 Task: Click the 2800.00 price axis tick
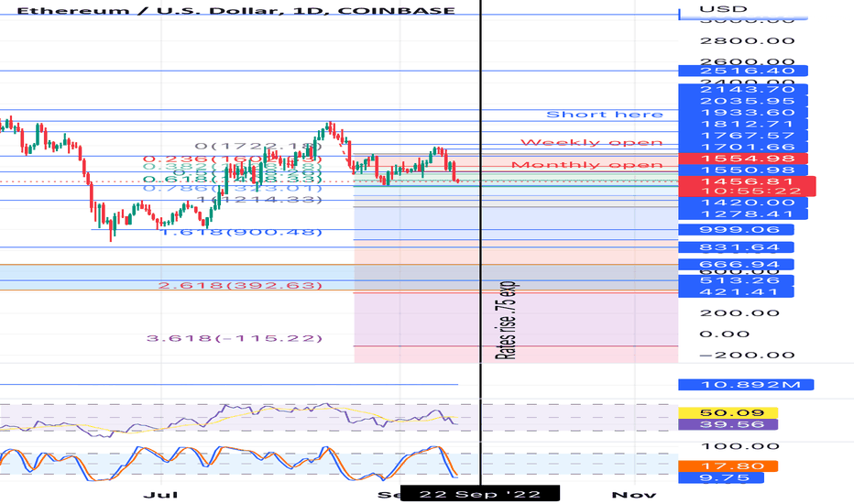point(748,41)
